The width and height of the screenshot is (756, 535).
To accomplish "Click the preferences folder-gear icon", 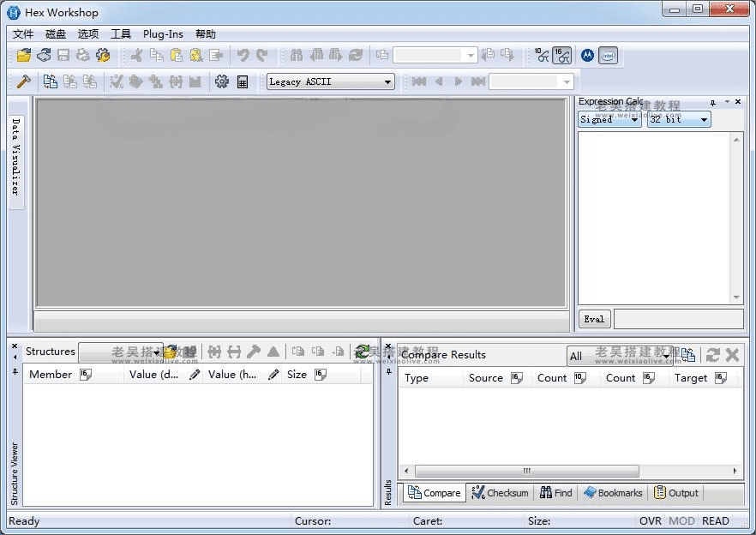I will pyautogui.click(x=103, y=55).
